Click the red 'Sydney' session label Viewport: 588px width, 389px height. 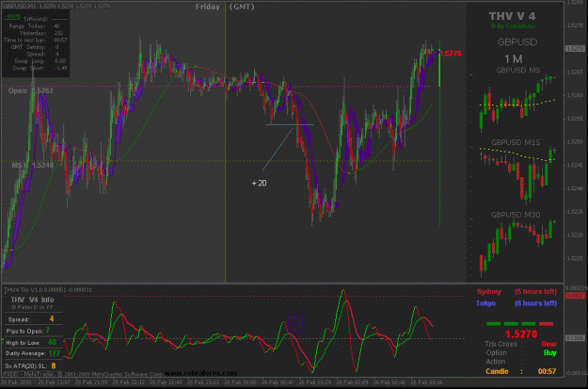(x=489, y=292)
